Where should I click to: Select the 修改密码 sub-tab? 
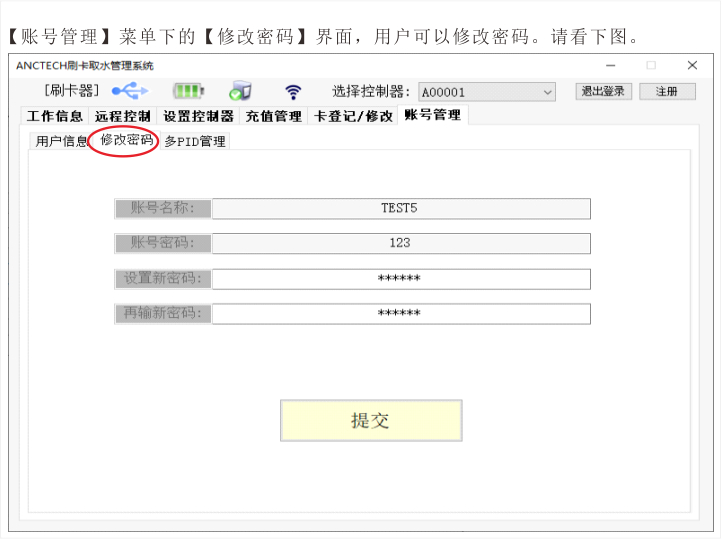(x=126, y=139)
